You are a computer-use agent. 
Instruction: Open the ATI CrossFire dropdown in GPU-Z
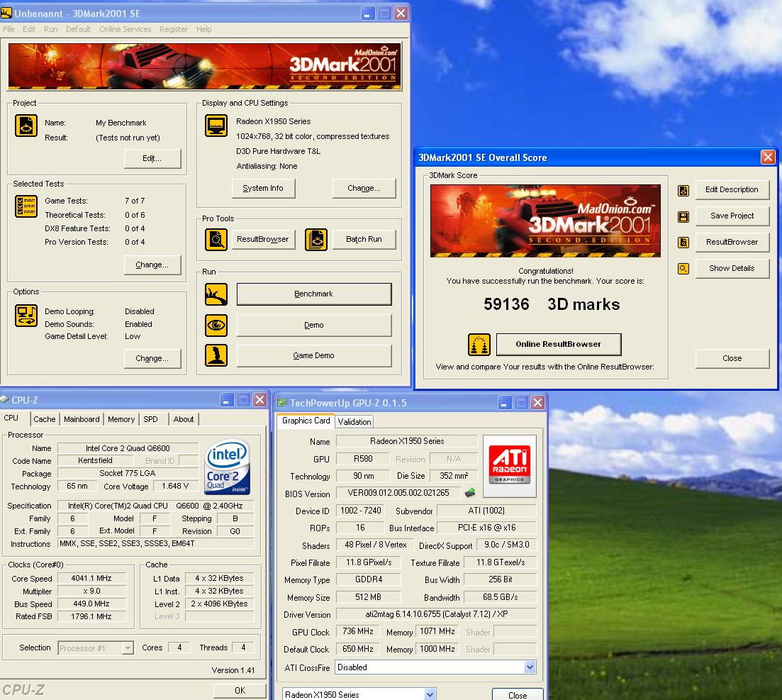click(x=530, y=667)
